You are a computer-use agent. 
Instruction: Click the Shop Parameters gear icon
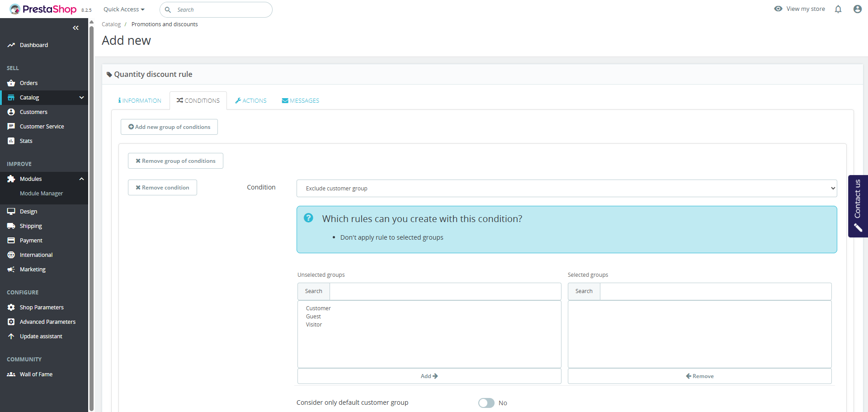pyautogui.click(x=11, y=308)
